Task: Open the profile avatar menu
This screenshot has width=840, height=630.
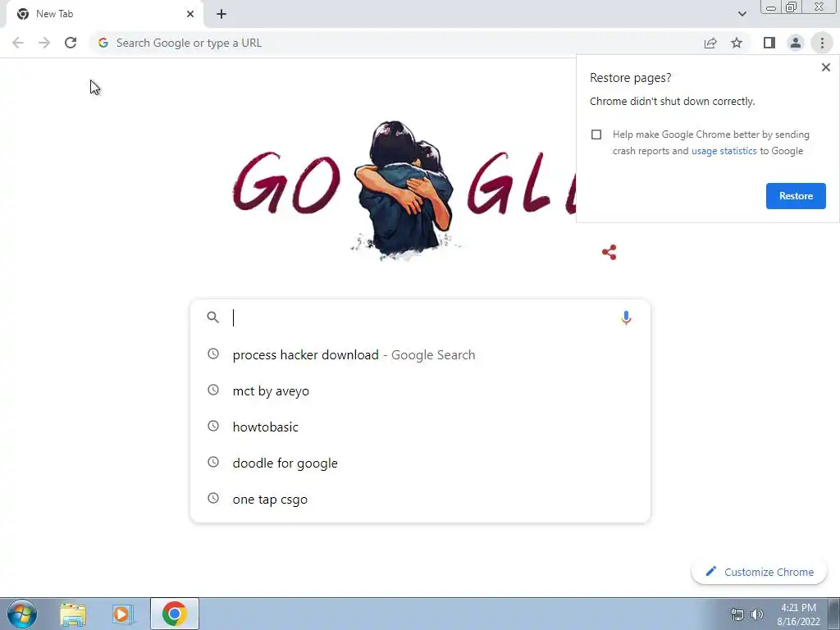Action: click(x=796, y=43)
